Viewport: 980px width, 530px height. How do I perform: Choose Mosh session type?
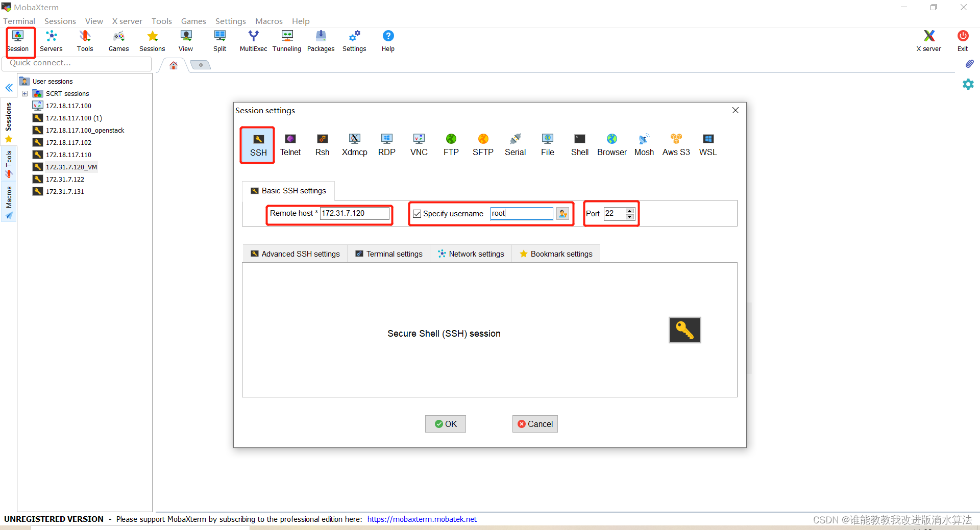(644, 145)
